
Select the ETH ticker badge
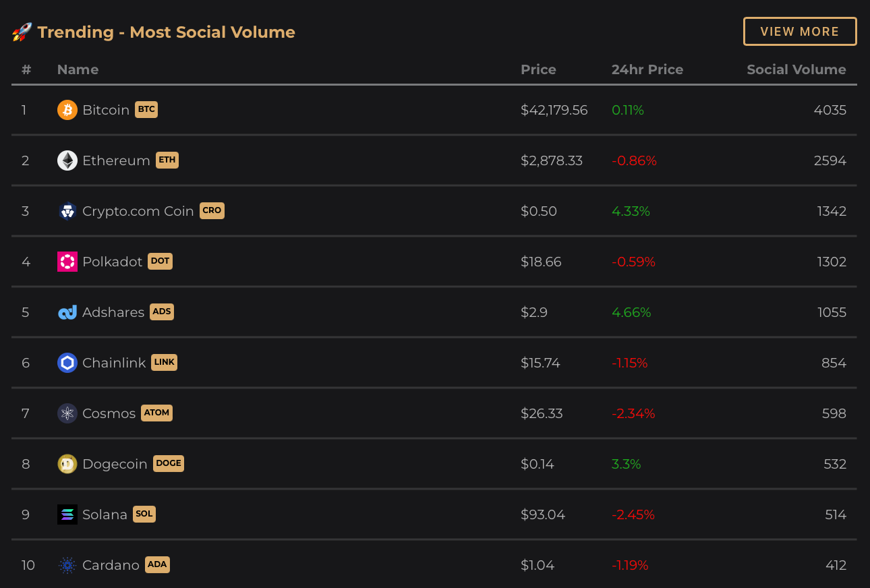167,160
